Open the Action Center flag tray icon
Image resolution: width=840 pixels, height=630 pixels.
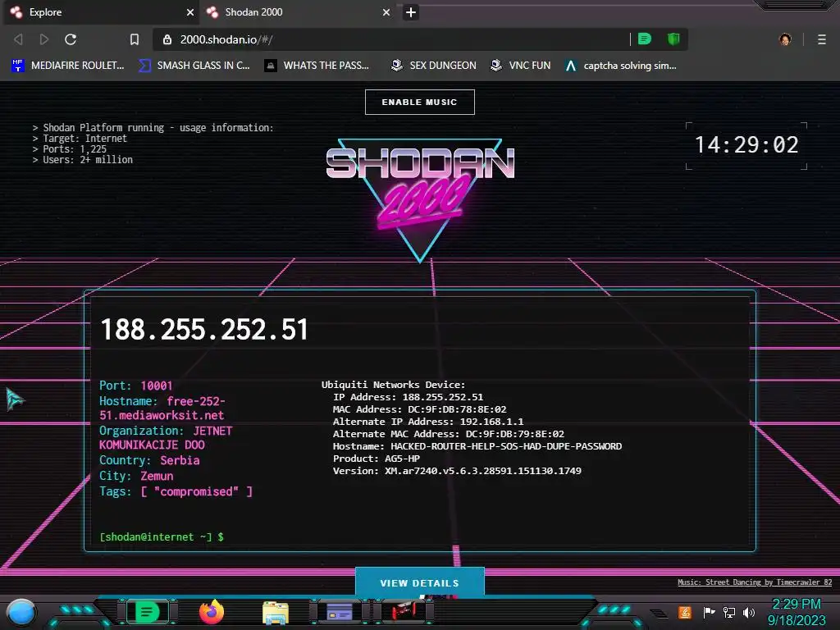[x=709, y=612]
